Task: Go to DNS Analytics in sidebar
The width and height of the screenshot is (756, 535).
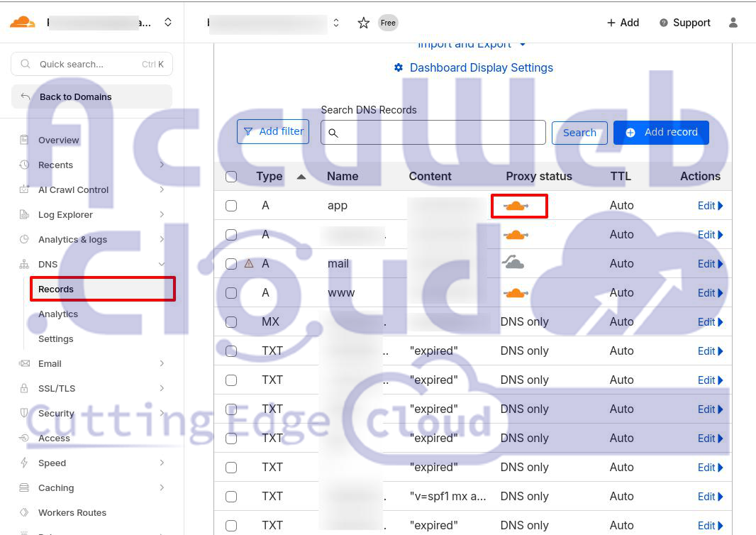Action: (58, 314)
